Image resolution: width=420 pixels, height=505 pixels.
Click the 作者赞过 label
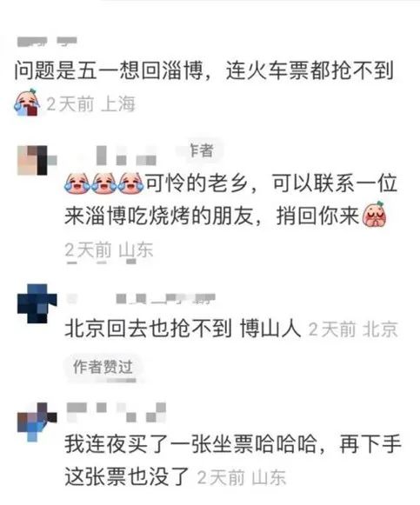[103, 367]
